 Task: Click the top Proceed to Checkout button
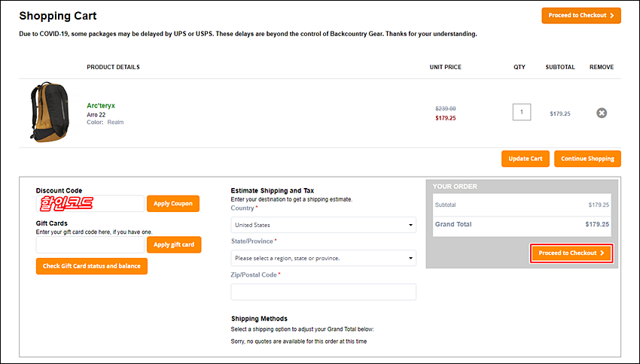coord(581,16)
